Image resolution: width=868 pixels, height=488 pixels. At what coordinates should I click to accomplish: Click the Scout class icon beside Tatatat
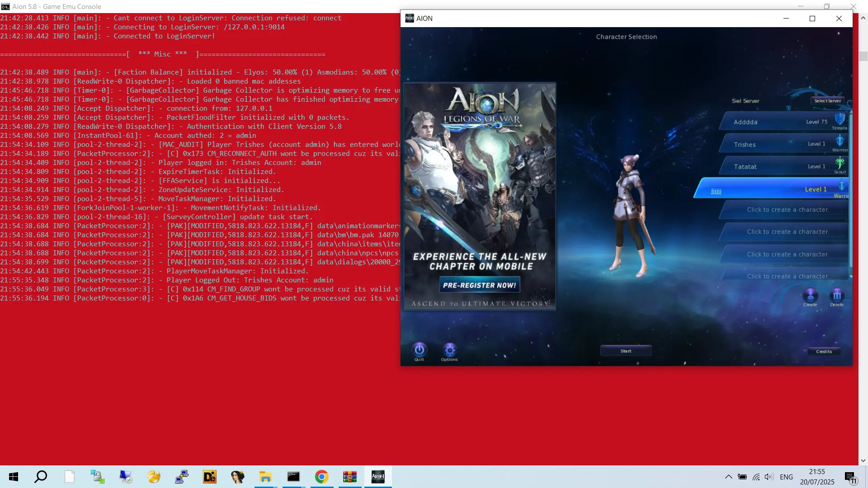click(x=840, y=163)
